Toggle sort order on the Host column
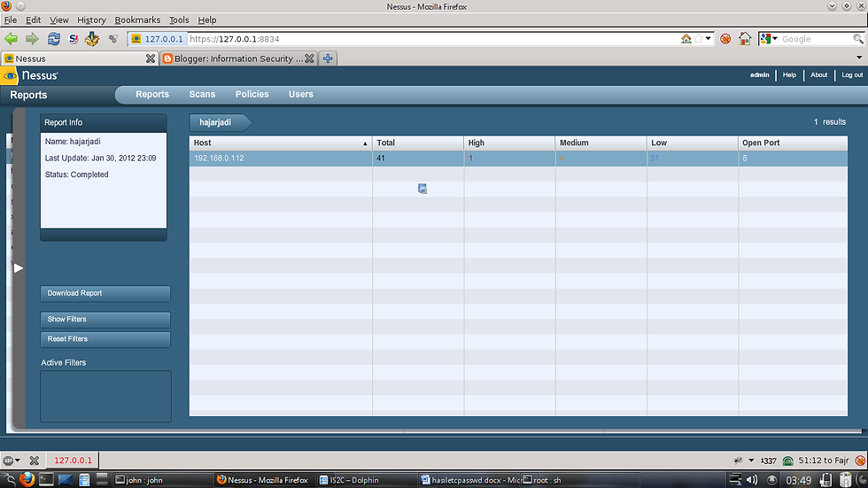Screen dimensions: 868x488 coord(280,143)
